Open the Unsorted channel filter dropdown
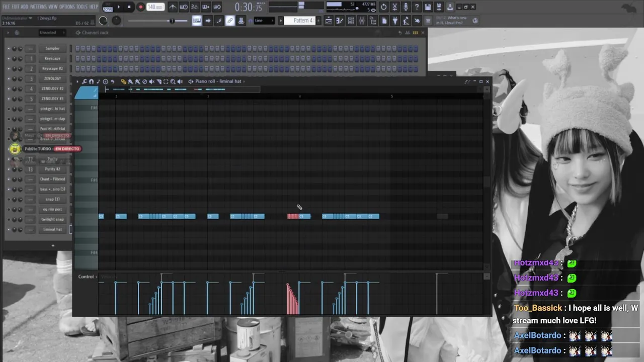 pyautogui.click(x=52, y=33)
